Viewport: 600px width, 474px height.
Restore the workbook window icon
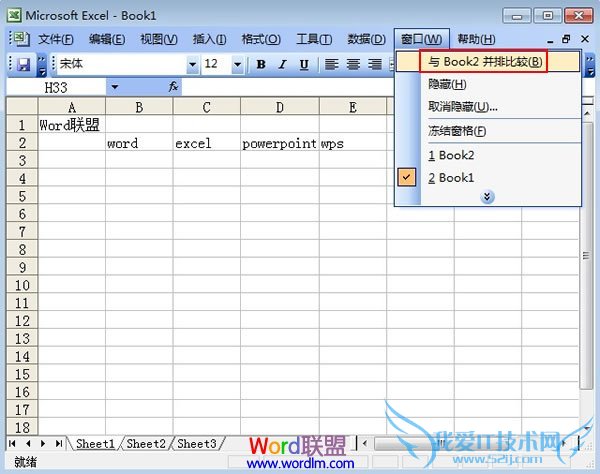click(566, 39)
